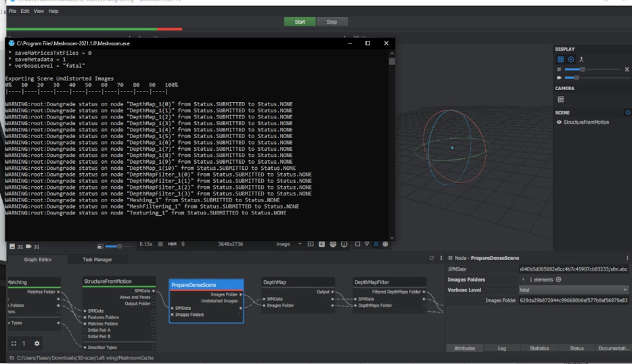Click the green Start button
This screenshot has height=364, width=632.
(x=300, y=22)
